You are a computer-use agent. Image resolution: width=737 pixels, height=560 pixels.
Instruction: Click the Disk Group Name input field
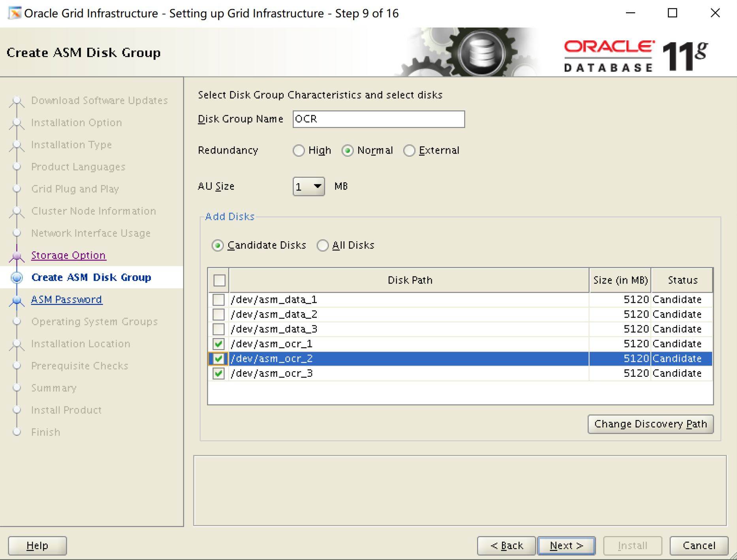coord(379,119)
